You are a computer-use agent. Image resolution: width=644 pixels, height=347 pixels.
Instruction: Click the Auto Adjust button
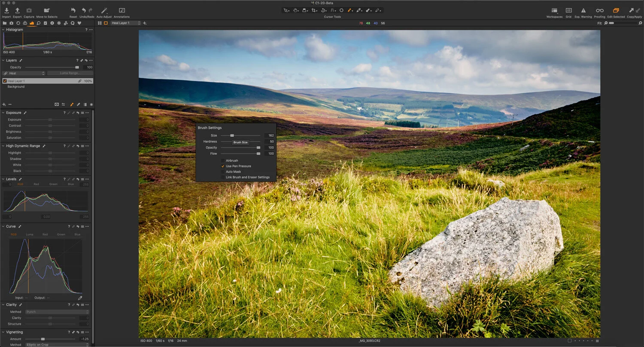pos(104,10)
